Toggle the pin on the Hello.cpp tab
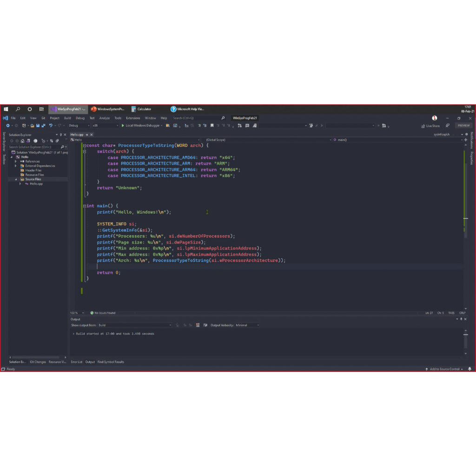476x476 pixels. coord(87,134)
